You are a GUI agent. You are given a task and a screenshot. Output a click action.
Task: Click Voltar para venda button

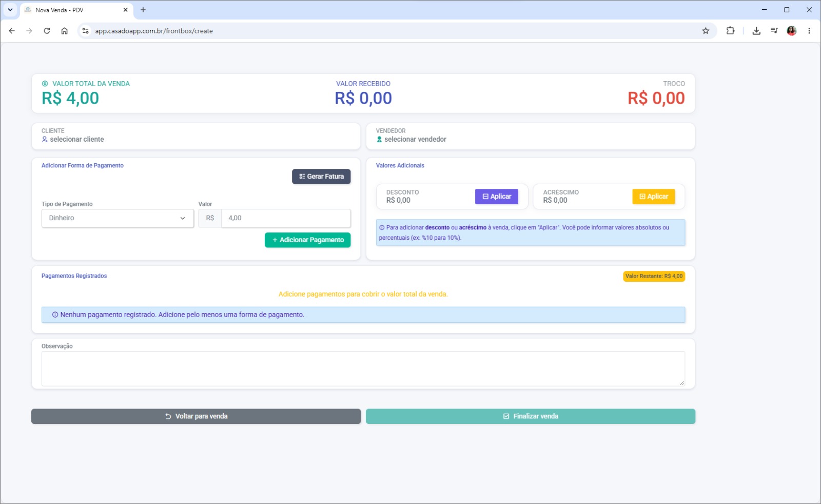pos(196,416)
